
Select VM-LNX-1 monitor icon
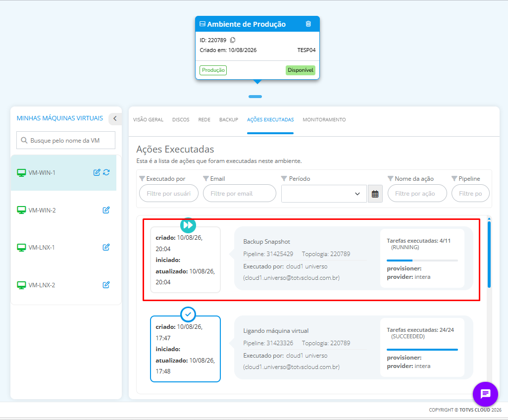coord(21,248)
